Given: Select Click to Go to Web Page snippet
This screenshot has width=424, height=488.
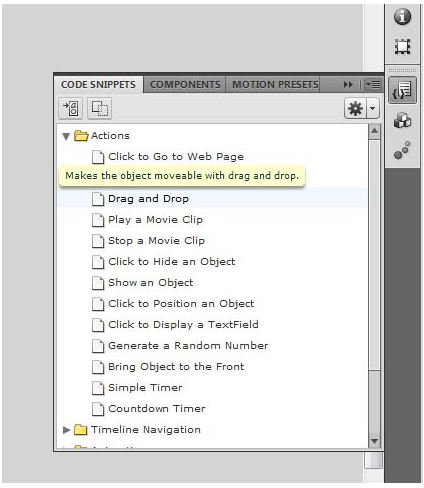Looking at the screenshot, I should (176, 157).
